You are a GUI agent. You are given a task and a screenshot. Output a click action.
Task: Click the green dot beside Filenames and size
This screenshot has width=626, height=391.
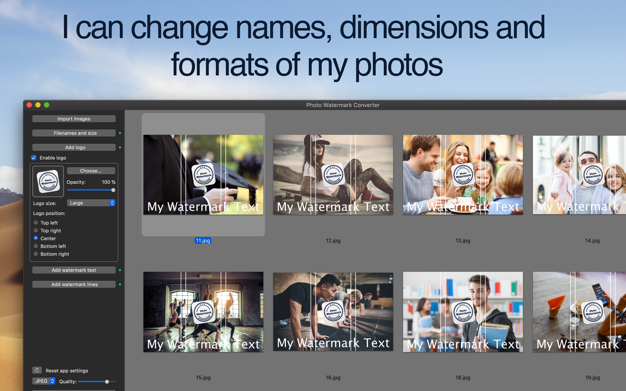point(120,133)
